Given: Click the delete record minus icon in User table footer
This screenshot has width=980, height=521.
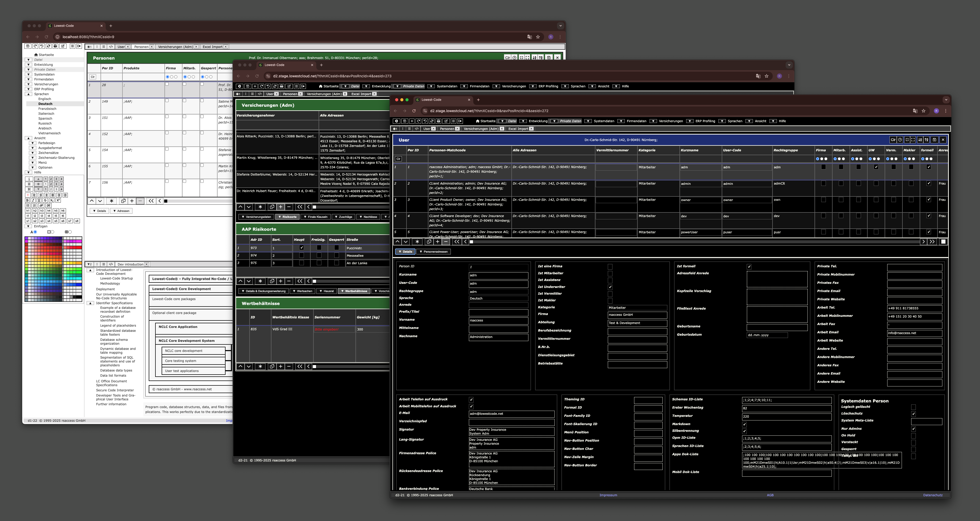Looking at the screenshot, I should (446, 242).
